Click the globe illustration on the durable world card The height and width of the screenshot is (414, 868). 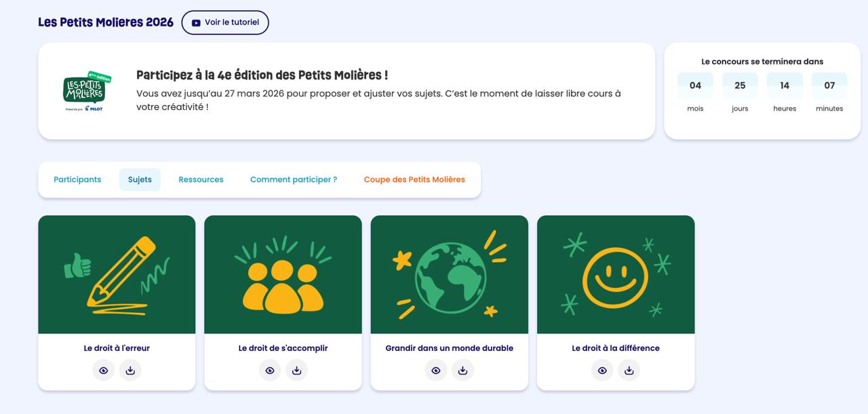pos(449,274)
